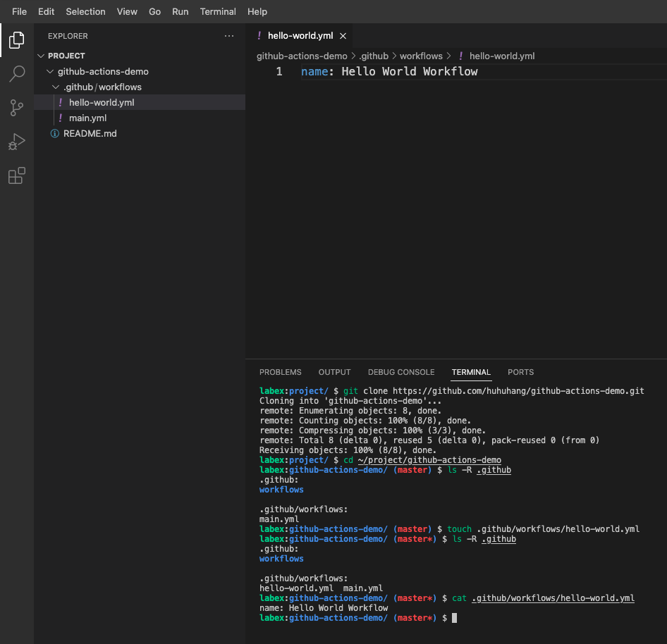Switch to the OUTPUT tab

334,372
